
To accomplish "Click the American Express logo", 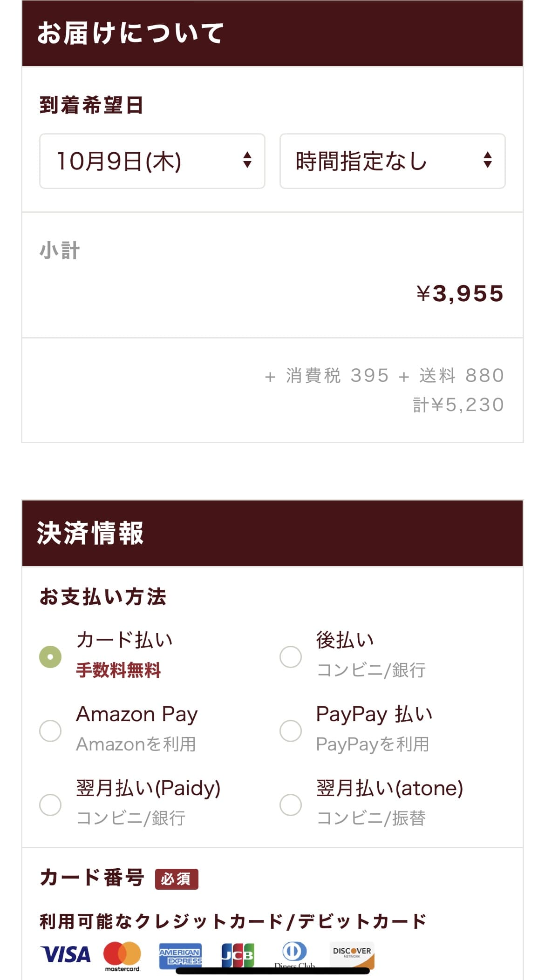I will [x=180, y=956].
